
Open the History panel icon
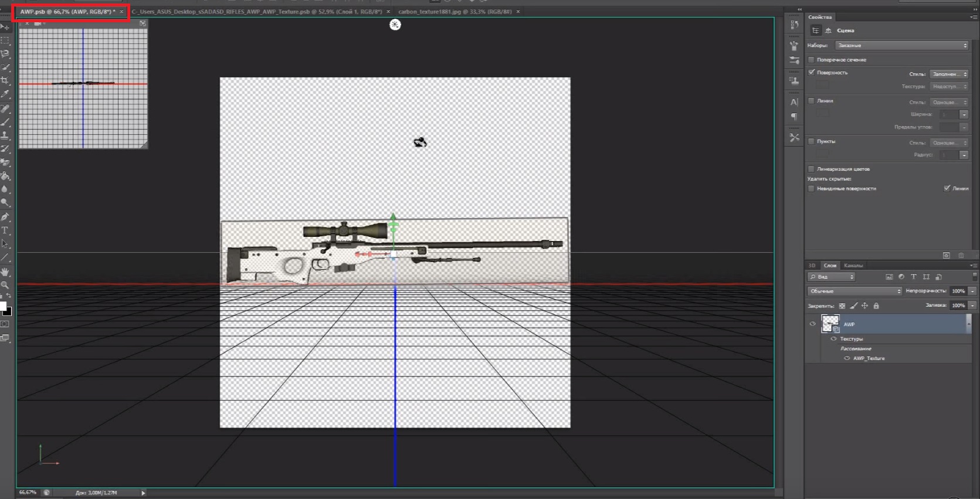coord(794,25)
